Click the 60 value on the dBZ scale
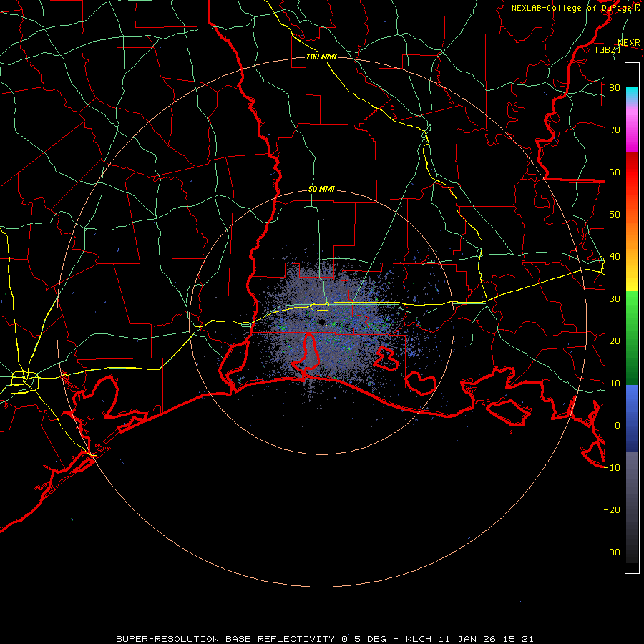 coord(615,172)
